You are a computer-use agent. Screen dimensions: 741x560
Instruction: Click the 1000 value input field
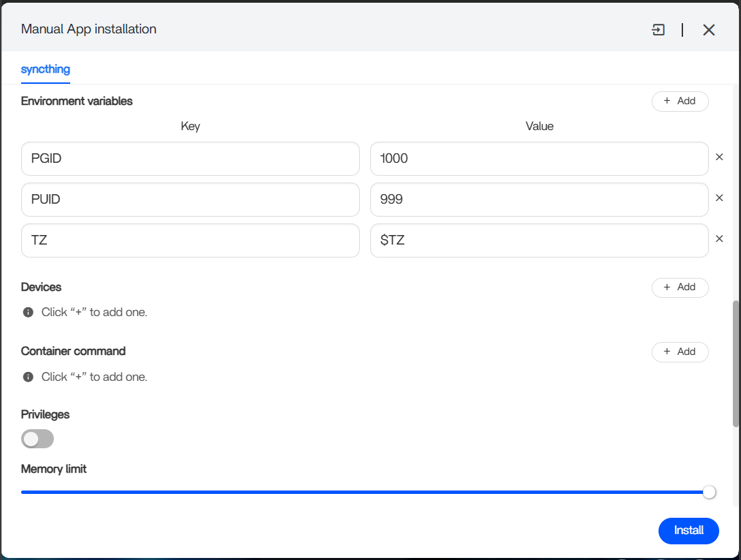[539, 159]
